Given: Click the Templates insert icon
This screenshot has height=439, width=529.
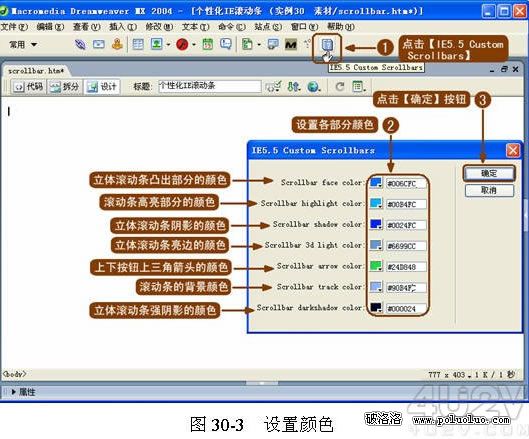Looking at the screenshot, I should (247, 44).
